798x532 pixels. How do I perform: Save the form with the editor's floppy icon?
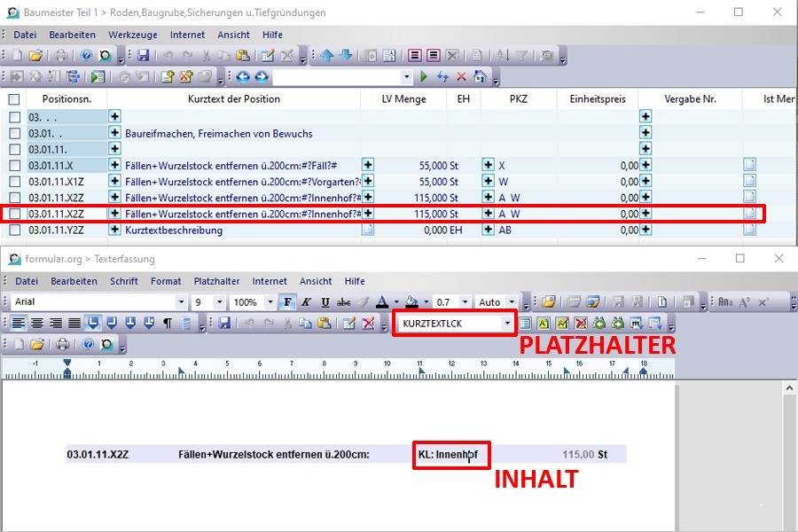coord(224,323)
